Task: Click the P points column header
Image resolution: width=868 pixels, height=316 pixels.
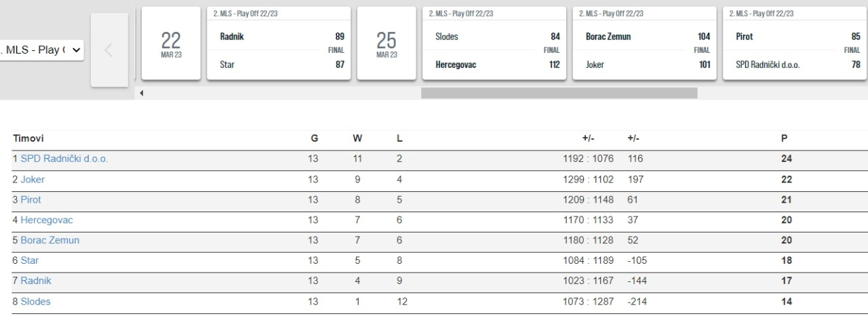Action: [785, 138]
